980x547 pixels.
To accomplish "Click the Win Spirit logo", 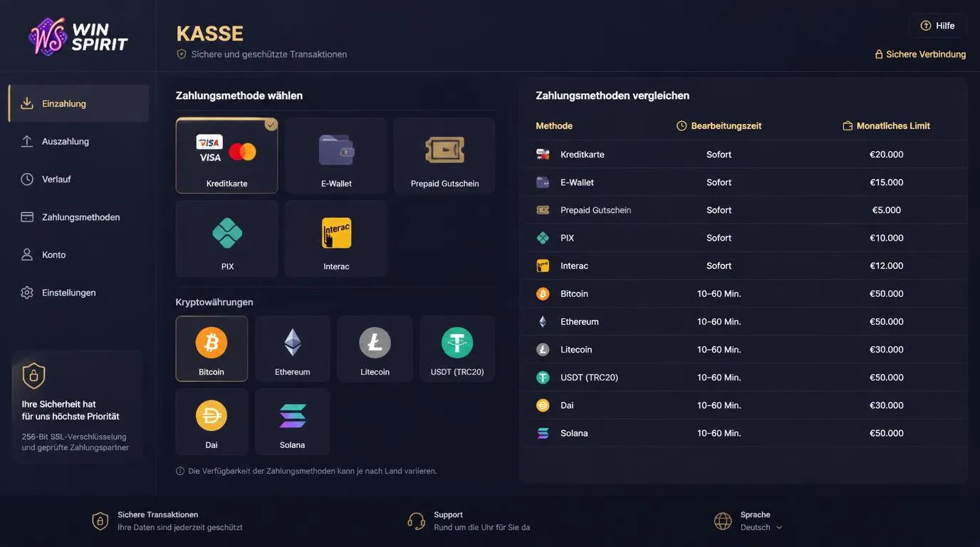I will click(x=78, y=36).
